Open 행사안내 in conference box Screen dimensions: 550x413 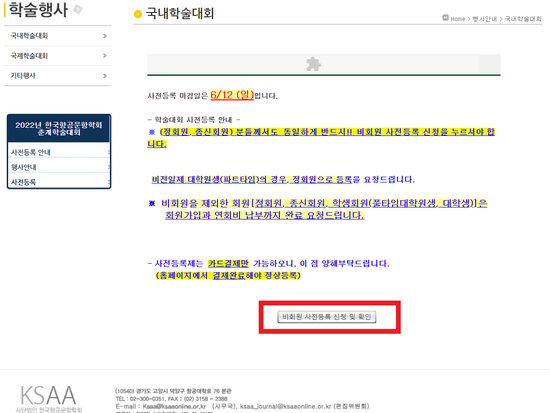[x=24, y=167]
